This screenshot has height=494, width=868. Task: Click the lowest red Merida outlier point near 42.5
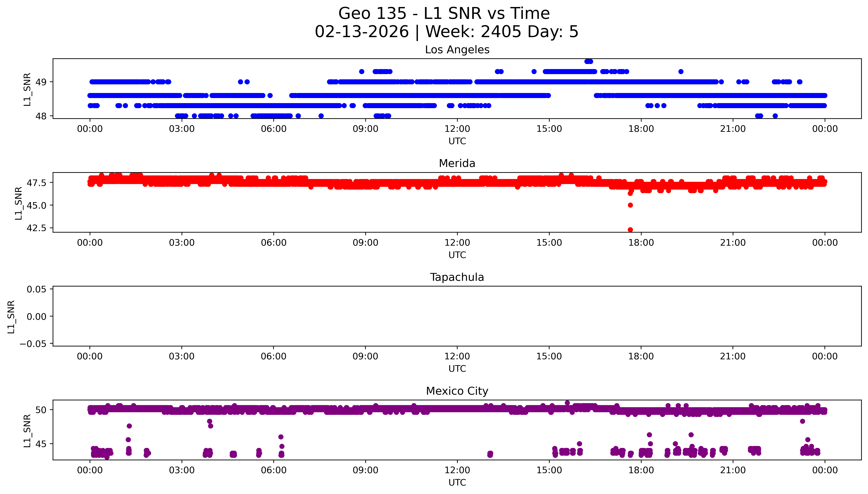(630, 230)
